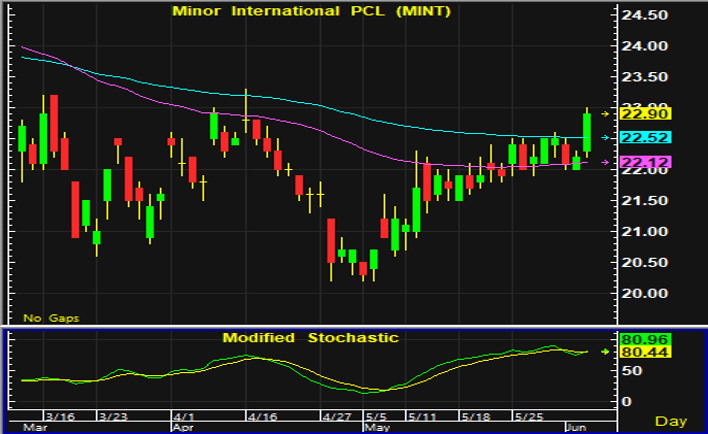Click the May month label
708x434 pixels.
(x=377, y=427)
